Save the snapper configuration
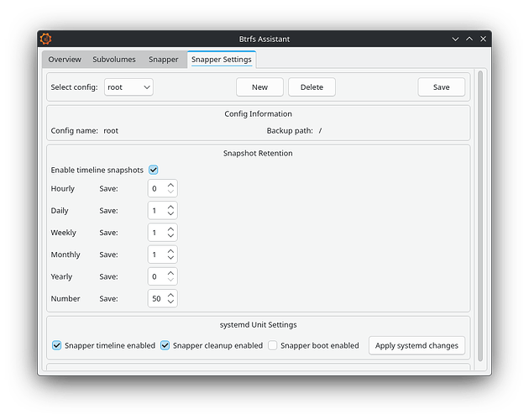The width and height of the screenshot is (529, 420). pyautogui.click(x=442, y=87)
